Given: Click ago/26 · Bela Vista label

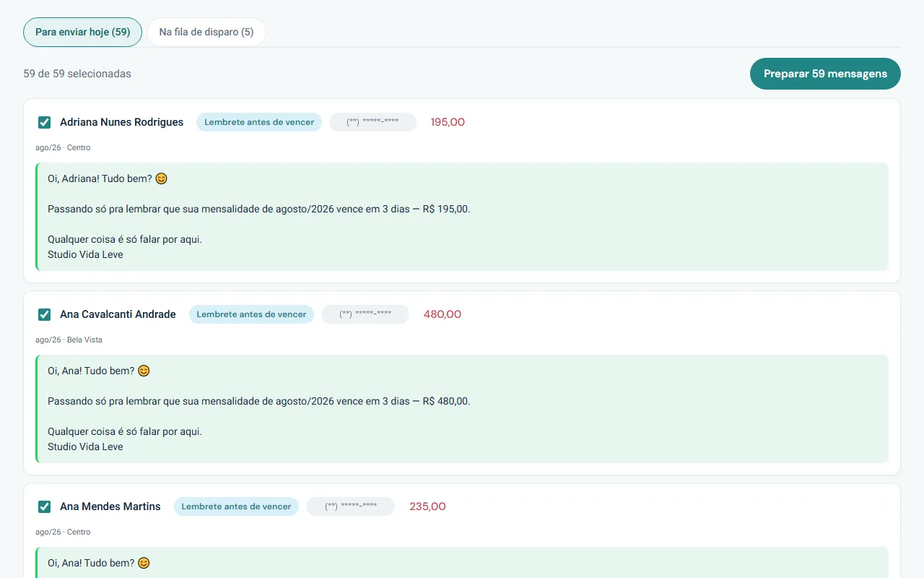Looking at the screenshot, I should (x=69, y=340).
